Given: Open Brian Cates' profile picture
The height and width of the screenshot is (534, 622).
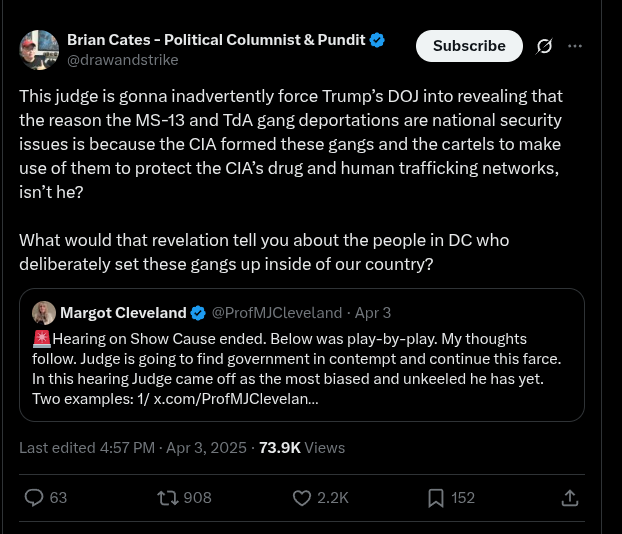Looking at the screenshot, I should tap(39, 50).
